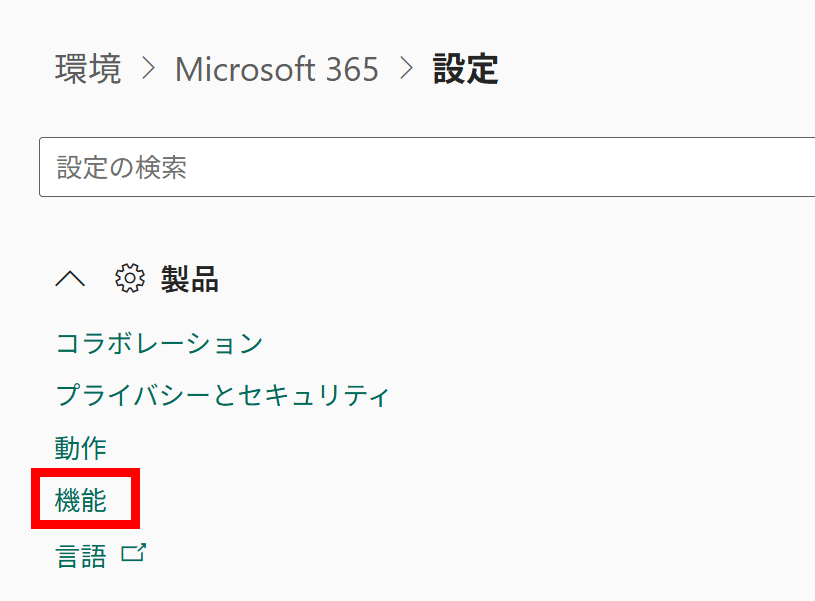Click the chevron separator before 設定

click(x=406, y=69)
